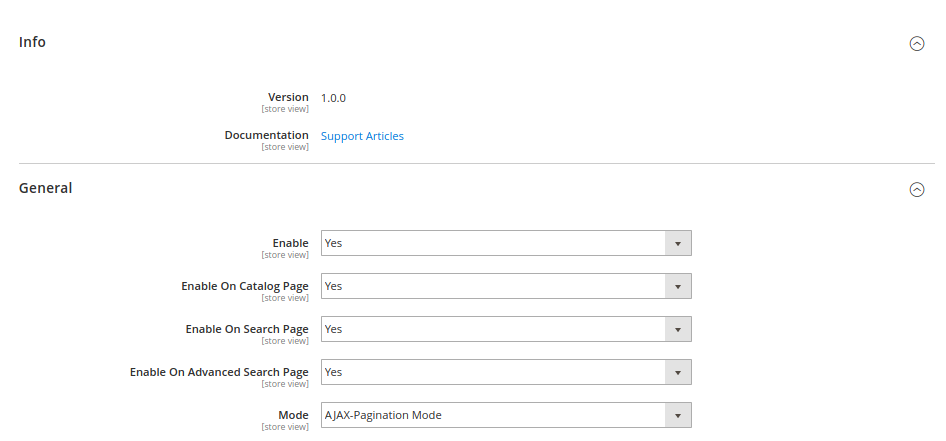The image size is (946, 441).
Task: Click the Enable field label
Action: (x=290, y=243)
